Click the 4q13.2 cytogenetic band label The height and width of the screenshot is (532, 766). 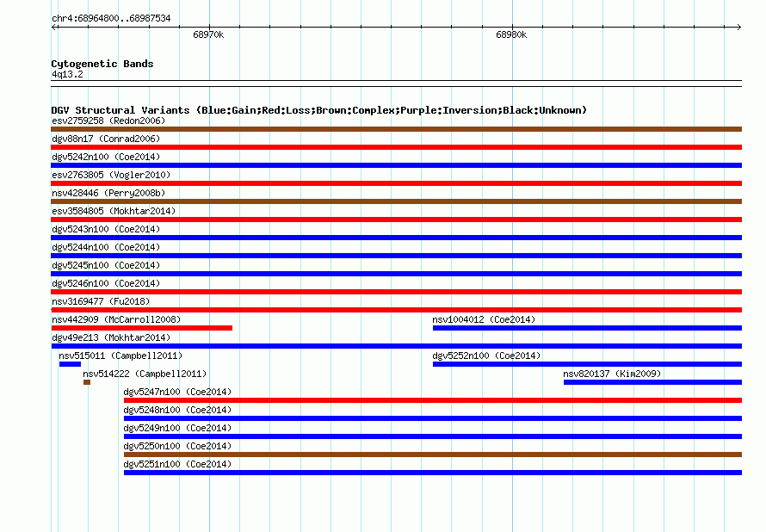[67, 74]
